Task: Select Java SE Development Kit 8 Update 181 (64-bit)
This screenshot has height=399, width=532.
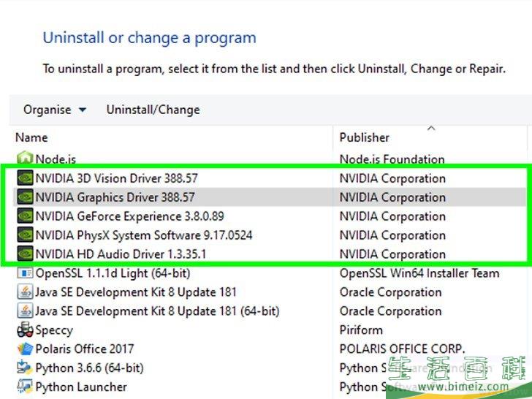Action: tap(157, 311)
